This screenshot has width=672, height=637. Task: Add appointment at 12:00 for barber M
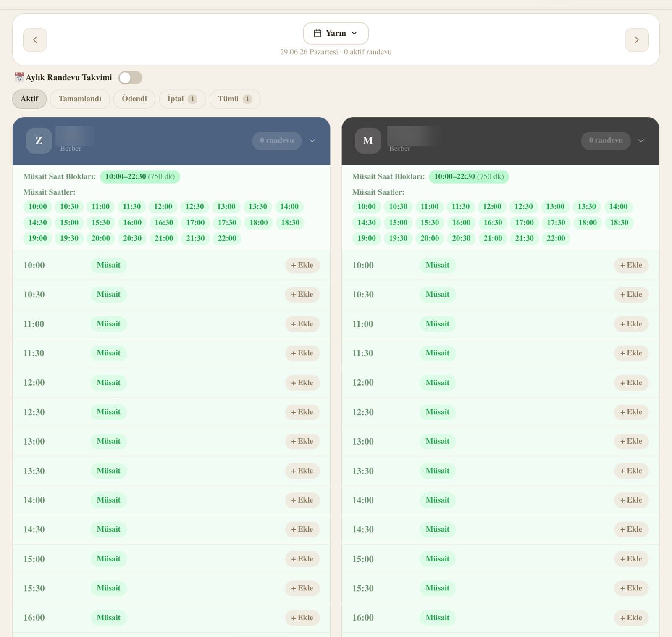click(x=631, y=383)
